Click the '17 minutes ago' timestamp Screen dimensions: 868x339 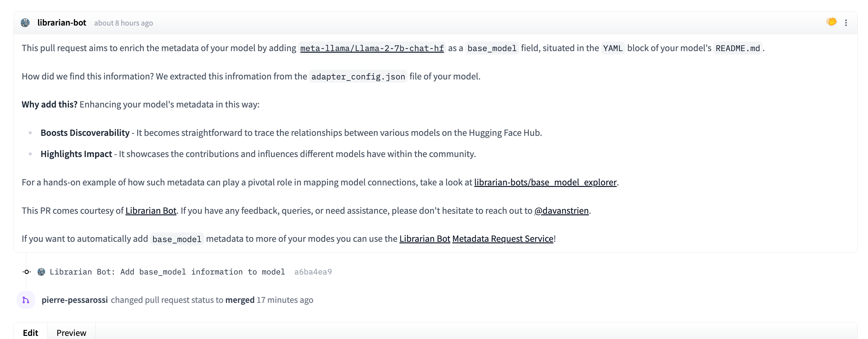(285, 300)
